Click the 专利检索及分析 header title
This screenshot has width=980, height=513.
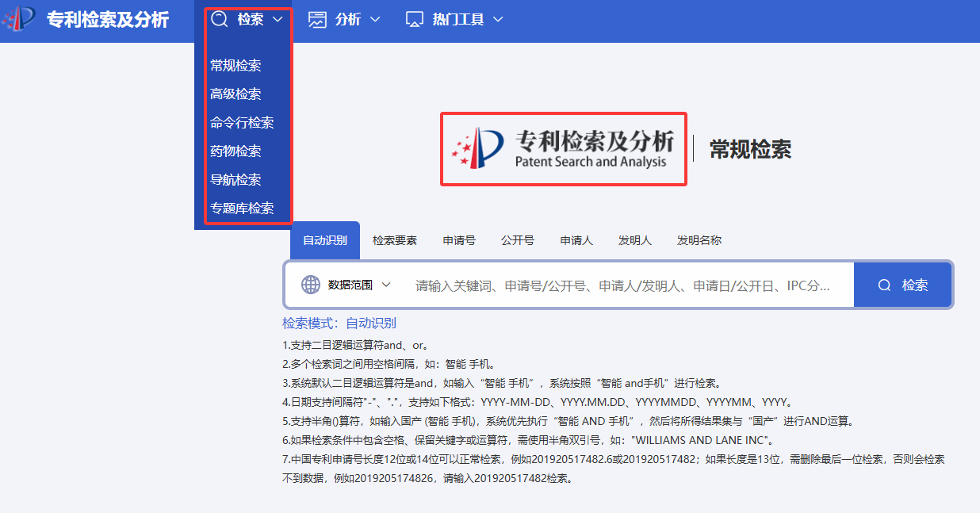[x=108, y=20]
